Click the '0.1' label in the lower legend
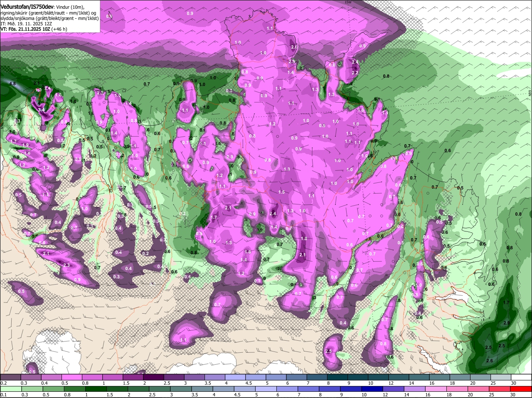The image size is (532, 398). point(3,395)
